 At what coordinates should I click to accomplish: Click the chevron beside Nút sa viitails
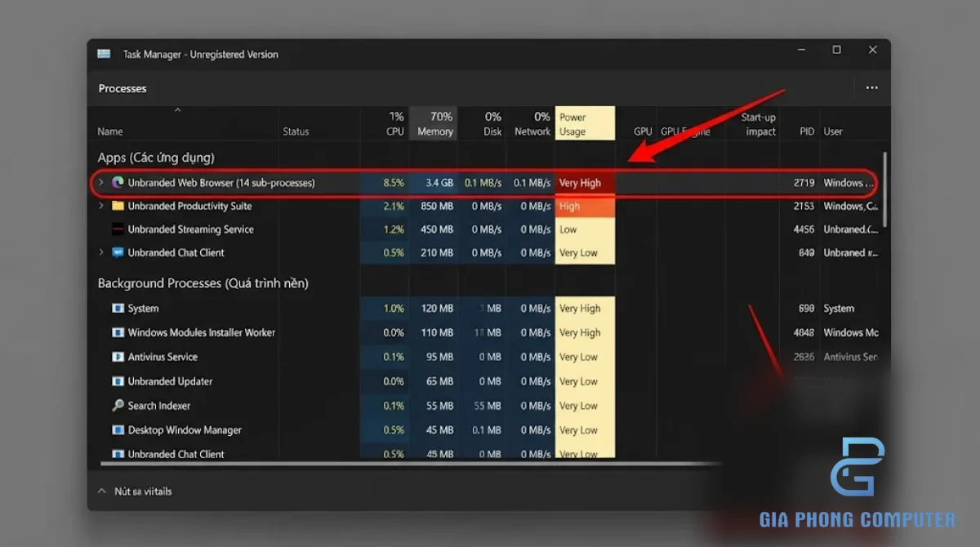102,491
